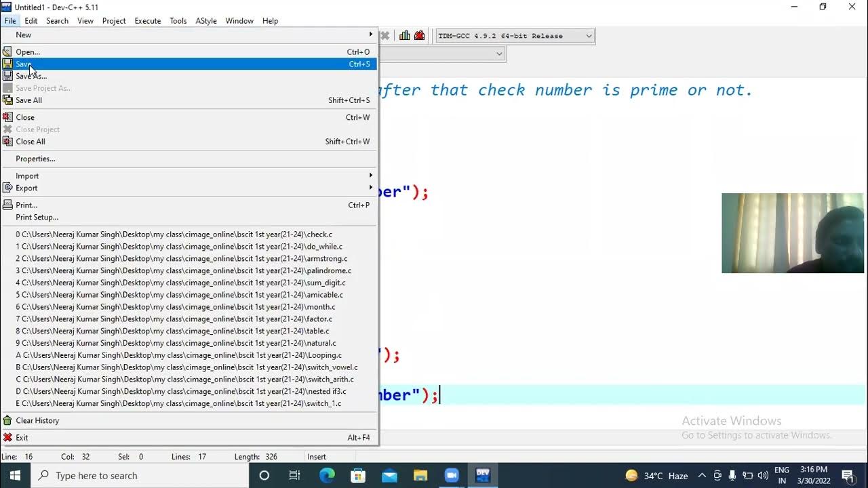Choose Print Setup... entry
Screen dimensions: 868x488
pos(189,217)
